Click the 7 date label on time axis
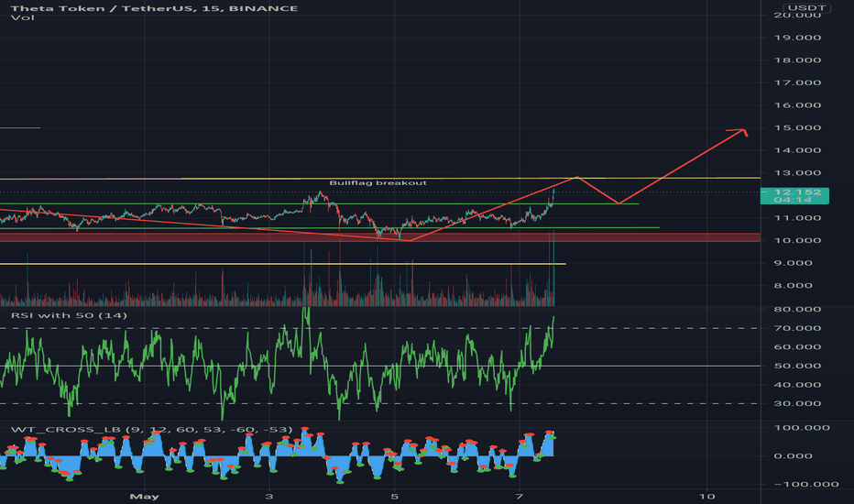This screenshot has width=854, height=504. click(x=519, y=497)
